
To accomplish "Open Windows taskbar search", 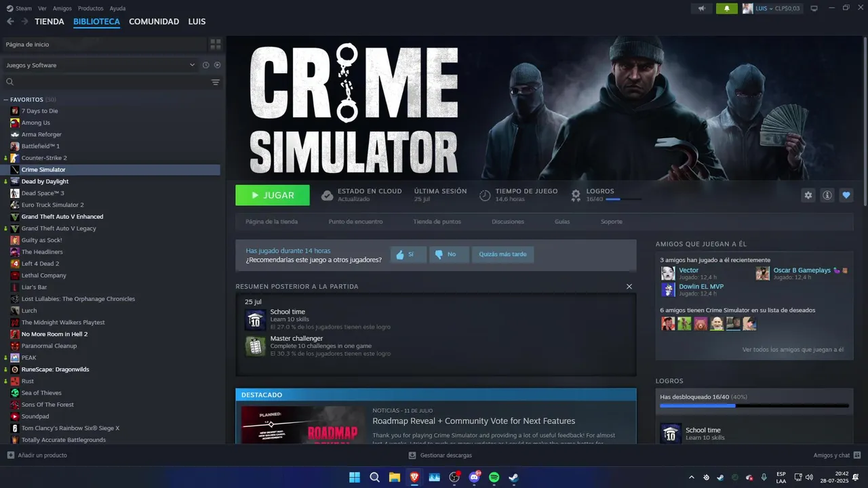I will [x=374, y=477].
